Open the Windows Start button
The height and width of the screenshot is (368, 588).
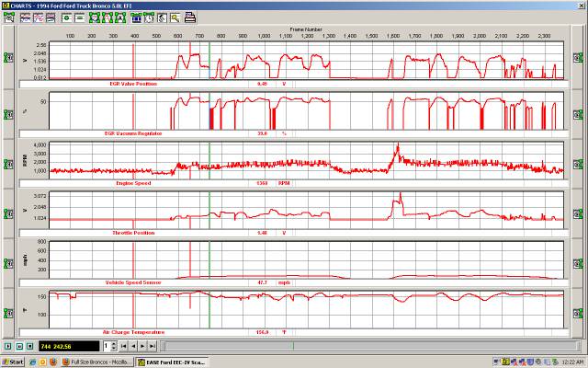12,362
